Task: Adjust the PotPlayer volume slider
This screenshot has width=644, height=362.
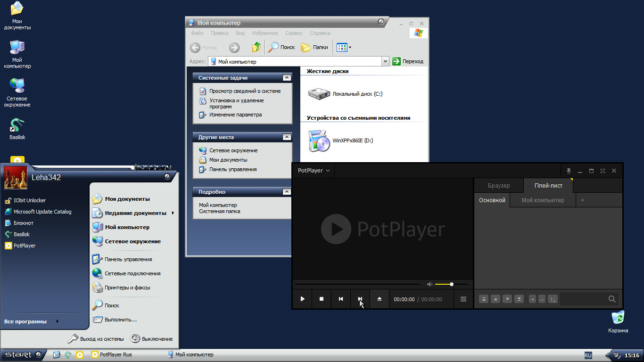Action: (452, 284)
